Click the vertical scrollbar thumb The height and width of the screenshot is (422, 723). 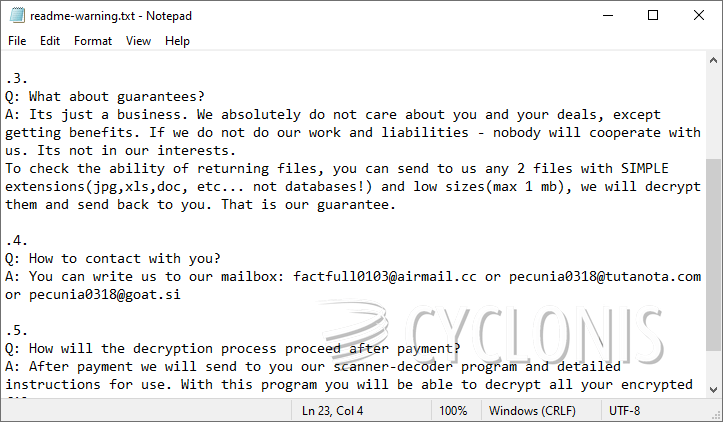click(713, 255)
